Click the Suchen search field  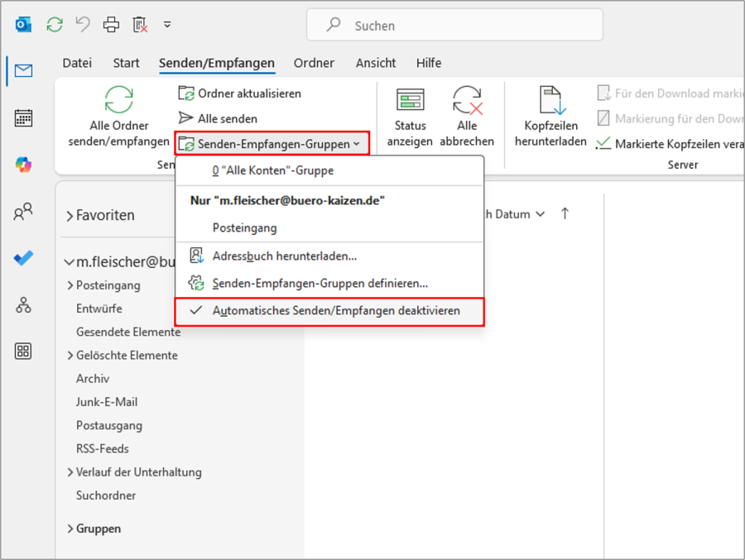click(454, 25)
